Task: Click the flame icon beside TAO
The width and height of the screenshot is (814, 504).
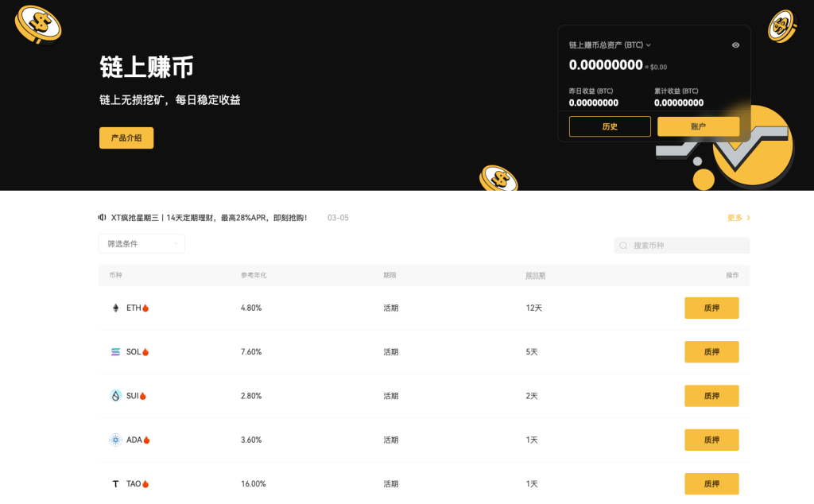Action: 146,483
